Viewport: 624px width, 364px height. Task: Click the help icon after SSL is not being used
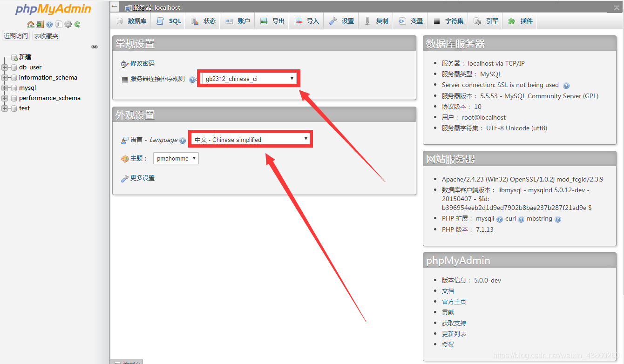(566, 86)
